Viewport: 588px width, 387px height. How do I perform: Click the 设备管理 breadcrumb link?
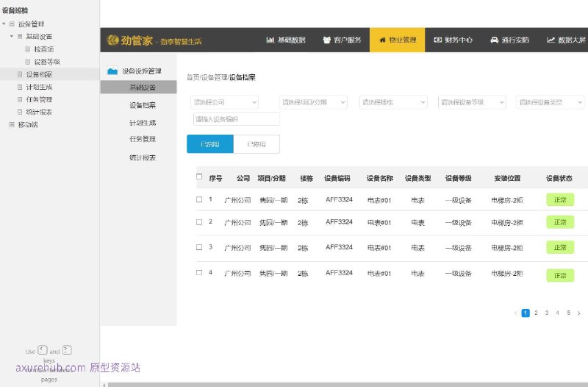point(214,77)
